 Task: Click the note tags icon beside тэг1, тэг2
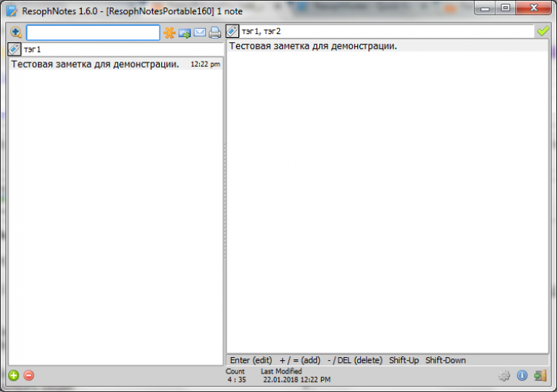coord(232,31)
